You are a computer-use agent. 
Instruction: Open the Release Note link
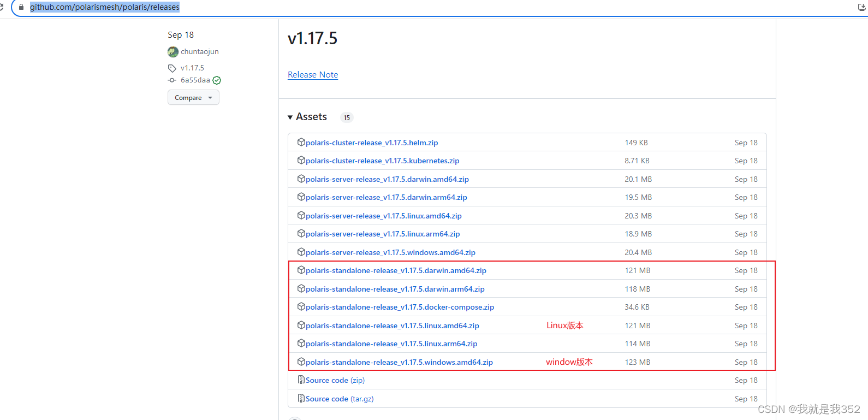tap(313, 75)
